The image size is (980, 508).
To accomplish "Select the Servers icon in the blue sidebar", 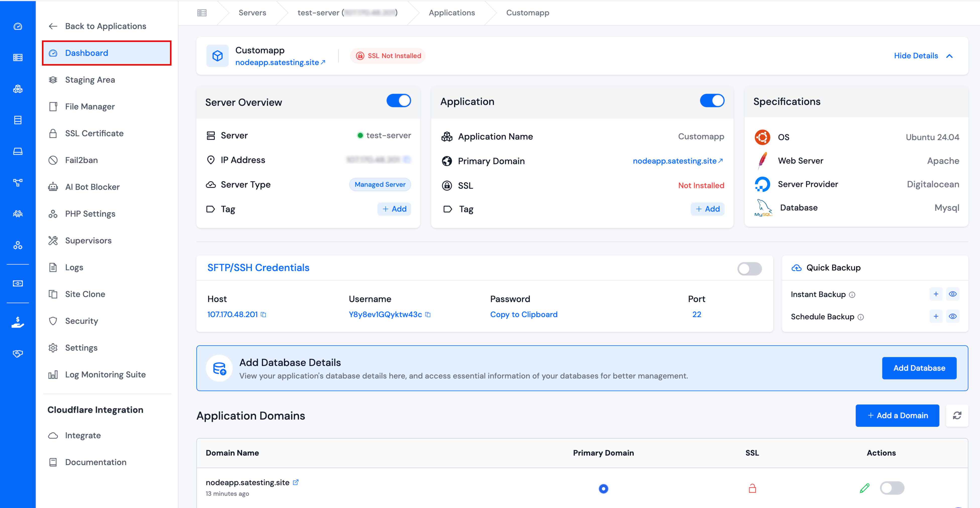I will [x=18, y=57].
